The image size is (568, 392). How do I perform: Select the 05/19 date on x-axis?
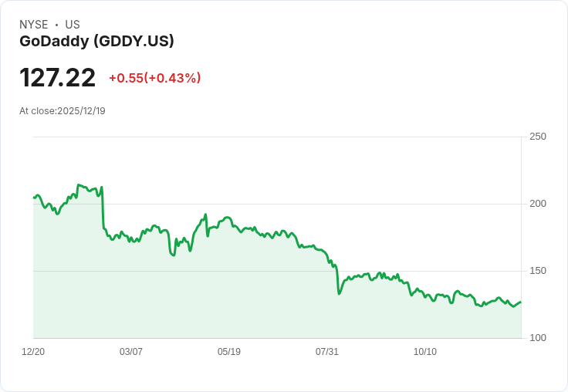(229, 352)
